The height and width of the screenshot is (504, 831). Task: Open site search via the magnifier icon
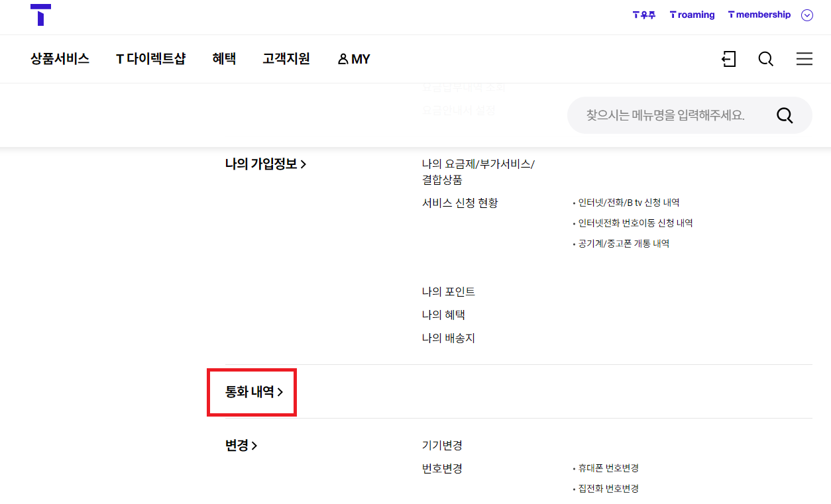pos(765,59)
